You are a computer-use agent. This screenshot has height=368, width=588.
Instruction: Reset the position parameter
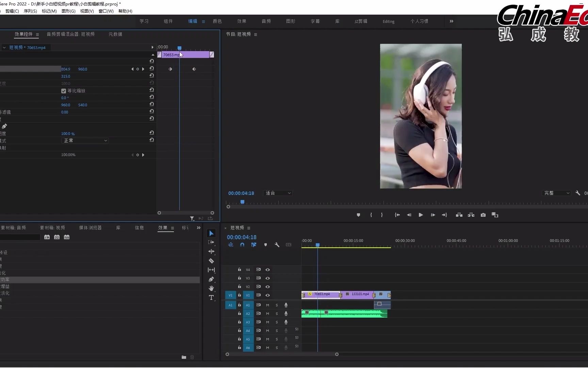(152, 68)
